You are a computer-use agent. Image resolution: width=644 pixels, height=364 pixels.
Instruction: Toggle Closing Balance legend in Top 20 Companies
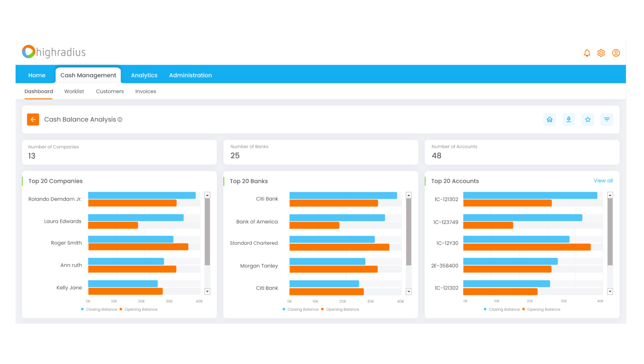point(99,309)
